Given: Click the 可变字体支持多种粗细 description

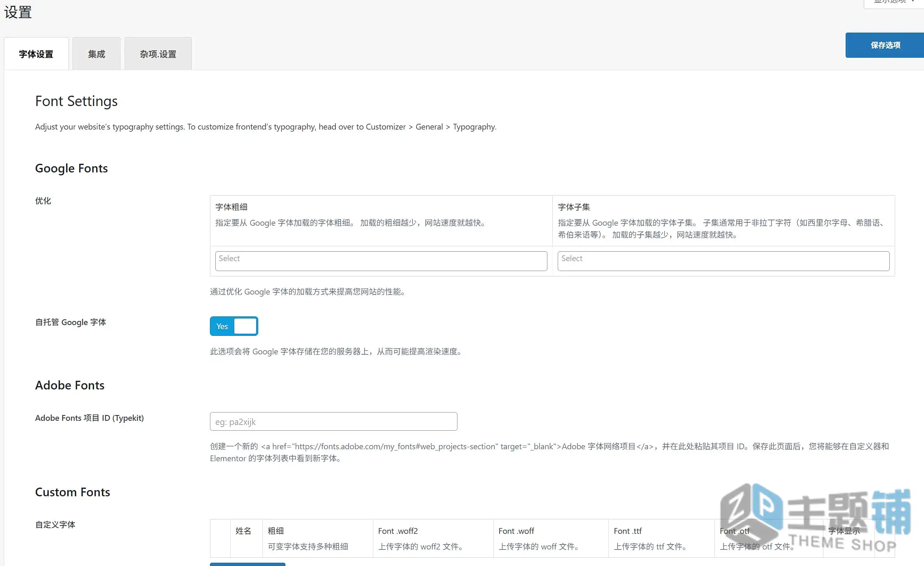Looking at the screenshot, I should click(308, 547).
